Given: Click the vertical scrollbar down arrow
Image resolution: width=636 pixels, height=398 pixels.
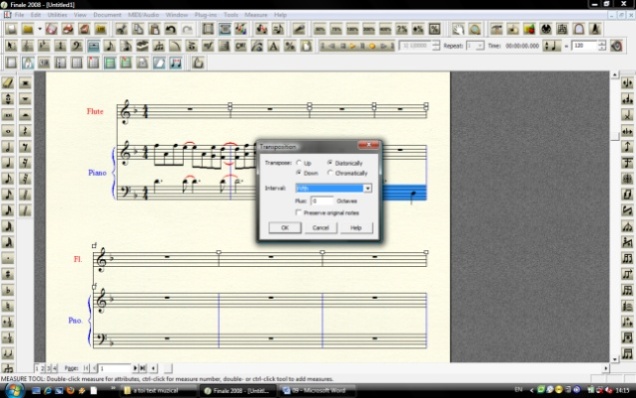Looking at the screenshot, I should click(x=615, y=359).
